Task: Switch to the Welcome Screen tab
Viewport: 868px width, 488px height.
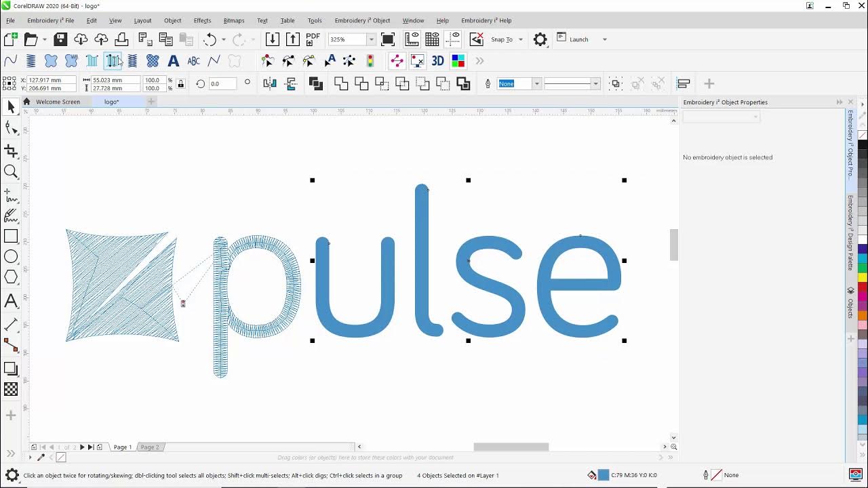Action: [58, 102]
